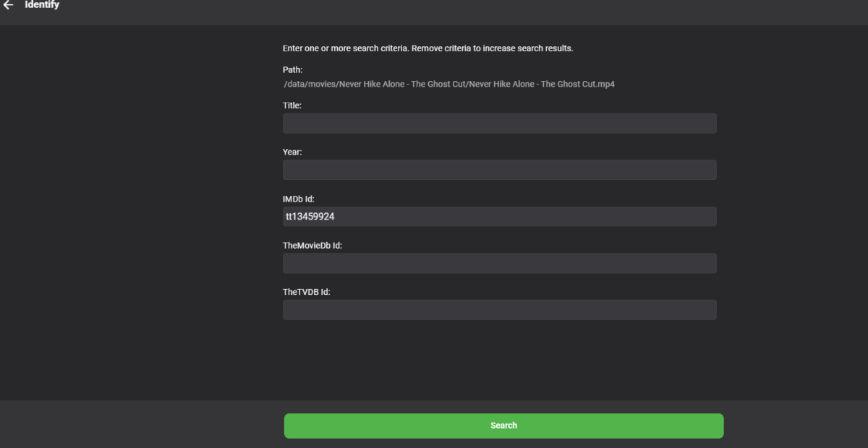Click the "/data/movies" part of the path
Image resolution: width=868 pixels, height=448 pixels.
pos(307,84)
